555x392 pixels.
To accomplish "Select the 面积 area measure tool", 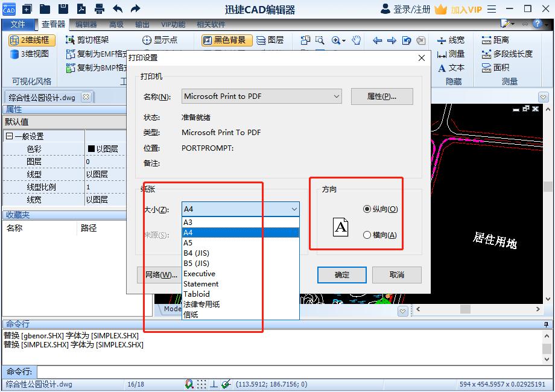I will pyautogui.click(x=495, y=68).
